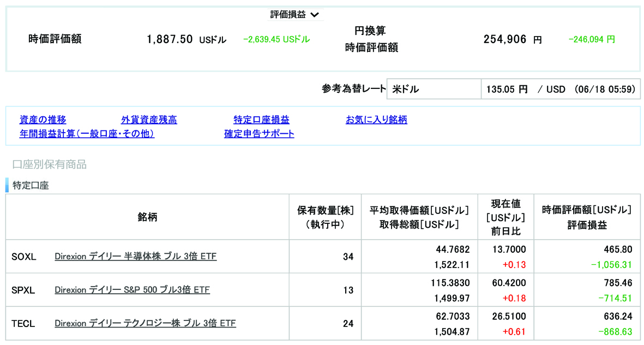Click TECL unrealized loss -868.63

click(x=615, y=331)
